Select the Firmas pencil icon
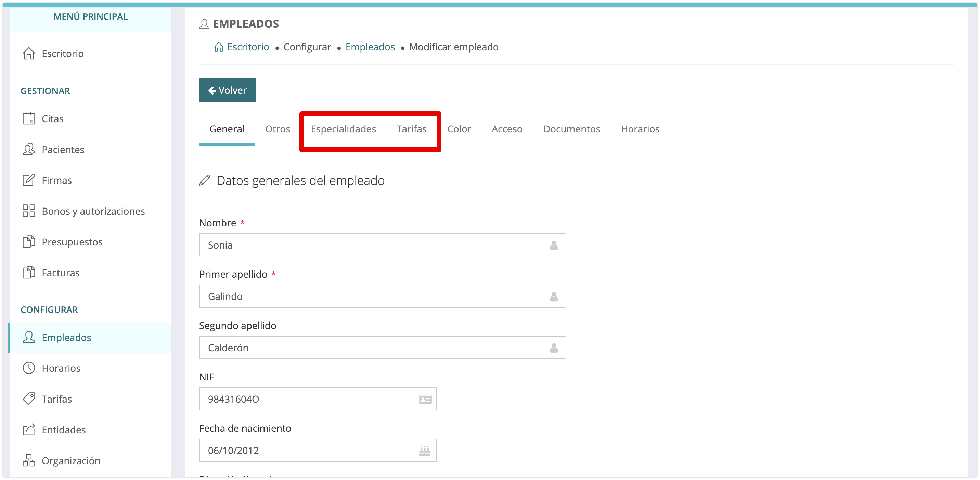This screenshot has width=980, height=480. click(x=29, y=180)
